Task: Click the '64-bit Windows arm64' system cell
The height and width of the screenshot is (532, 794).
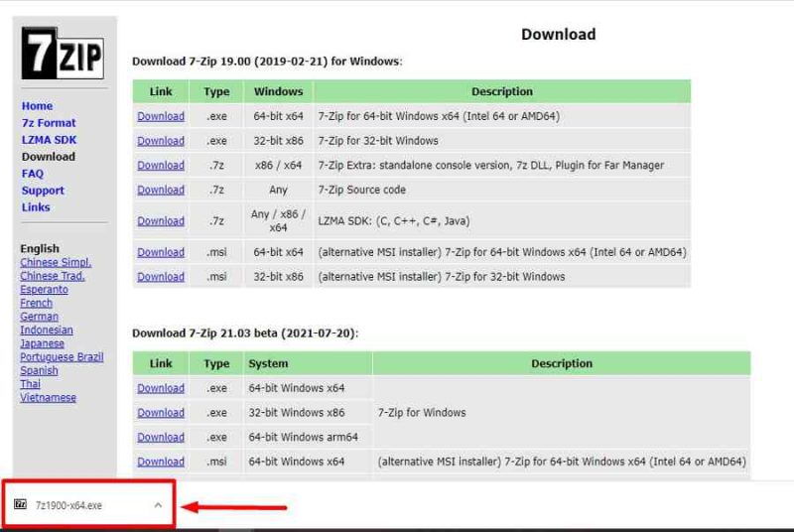Action: [x=308, y=437]
